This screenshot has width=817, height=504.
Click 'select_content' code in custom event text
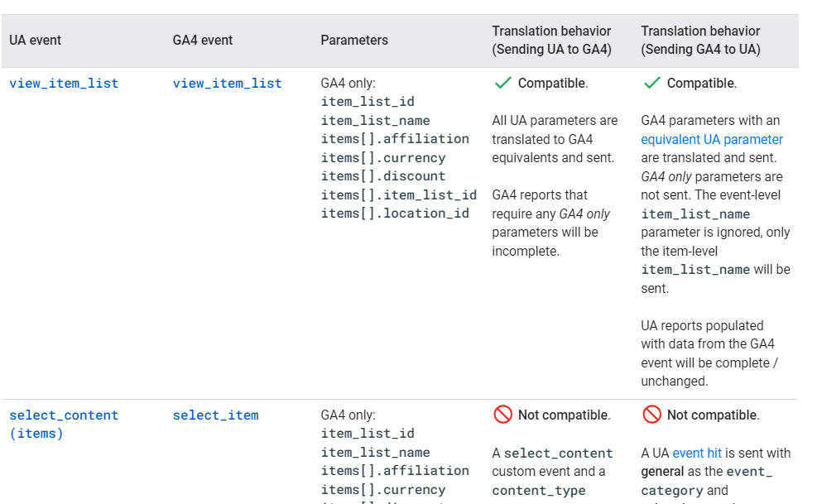tap(559, 453)
